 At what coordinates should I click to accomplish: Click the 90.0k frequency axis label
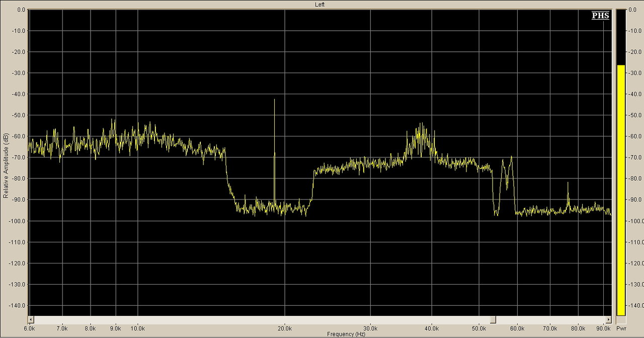pyautogui.click(x=604, y=327)
